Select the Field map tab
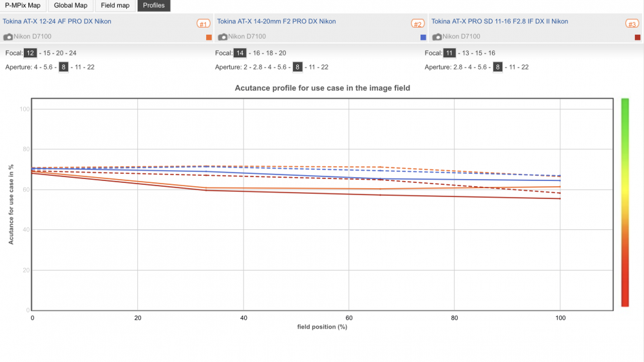Screen dimensions: 644x362 pyautogui.click(x=115, y=5)
